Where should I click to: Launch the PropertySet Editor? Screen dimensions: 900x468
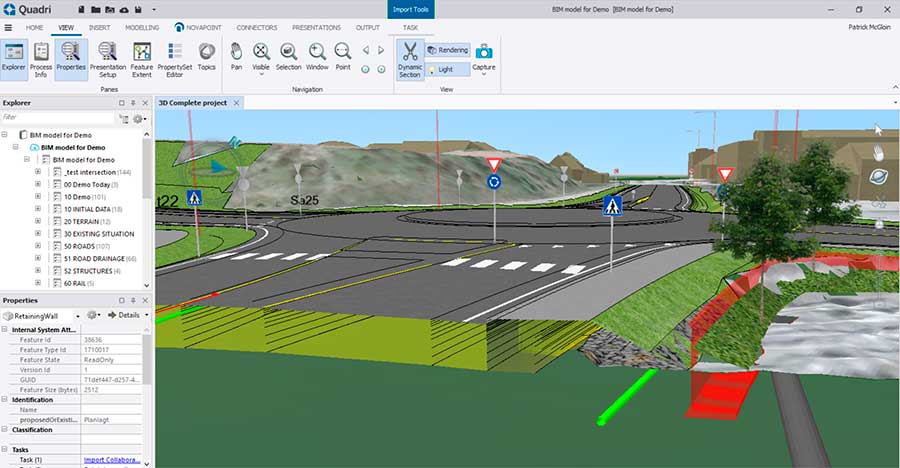(175, 58)
